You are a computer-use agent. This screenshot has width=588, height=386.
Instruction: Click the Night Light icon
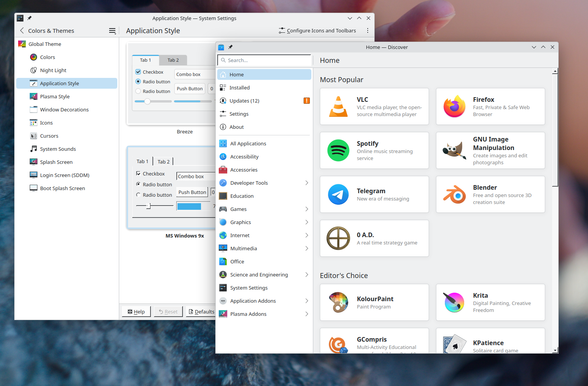[x=34, y=70]
